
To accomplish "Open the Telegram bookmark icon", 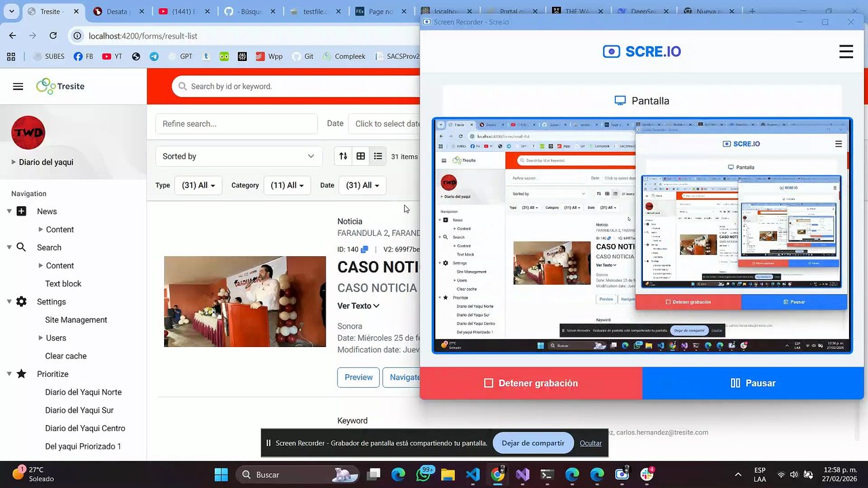I will click(154, 56).
